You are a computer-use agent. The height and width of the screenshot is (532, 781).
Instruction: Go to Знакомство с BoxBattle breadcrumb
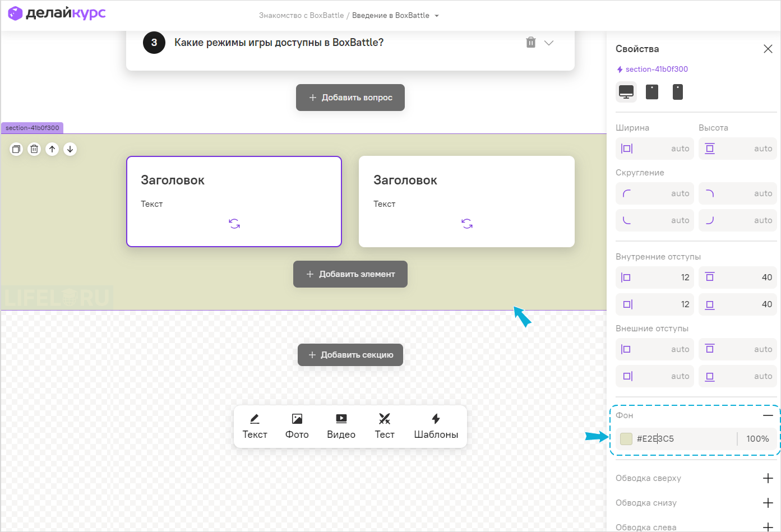[x=301, y=16]
